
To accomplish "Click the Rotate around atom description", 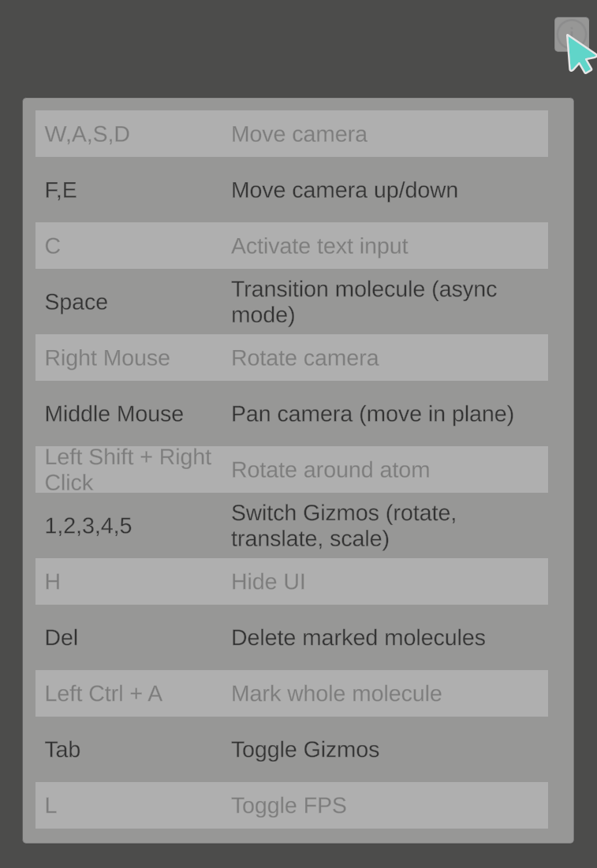I will pos(330,470).
